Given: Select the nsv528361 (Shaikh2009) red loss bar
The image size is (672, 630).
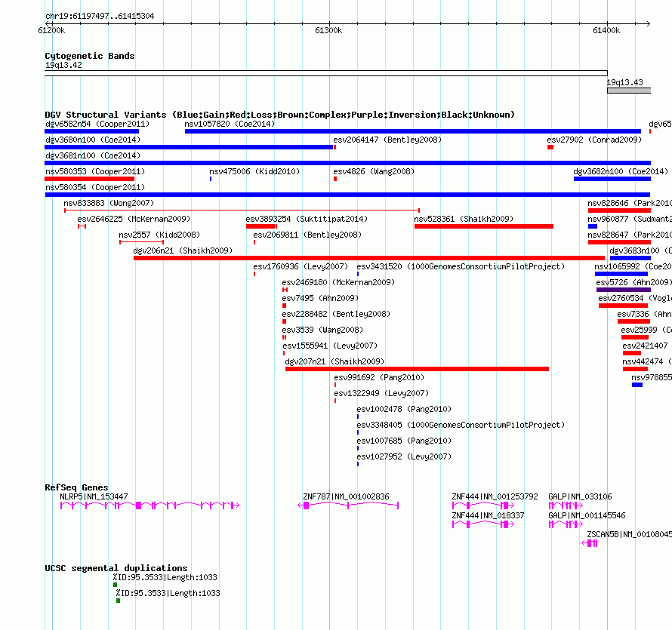Looking at the screenshot, I should point(484,226).
